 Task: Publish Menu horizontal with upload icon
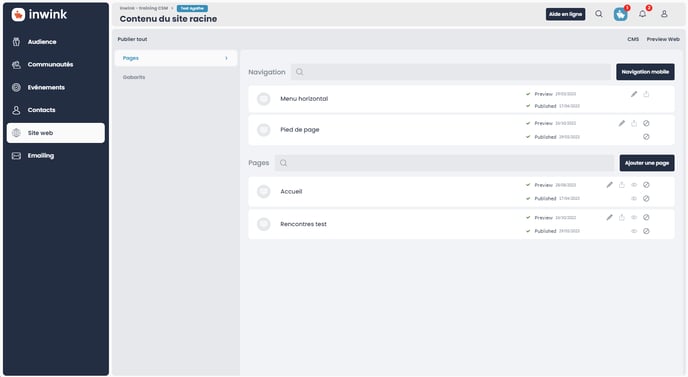[646, 94]
